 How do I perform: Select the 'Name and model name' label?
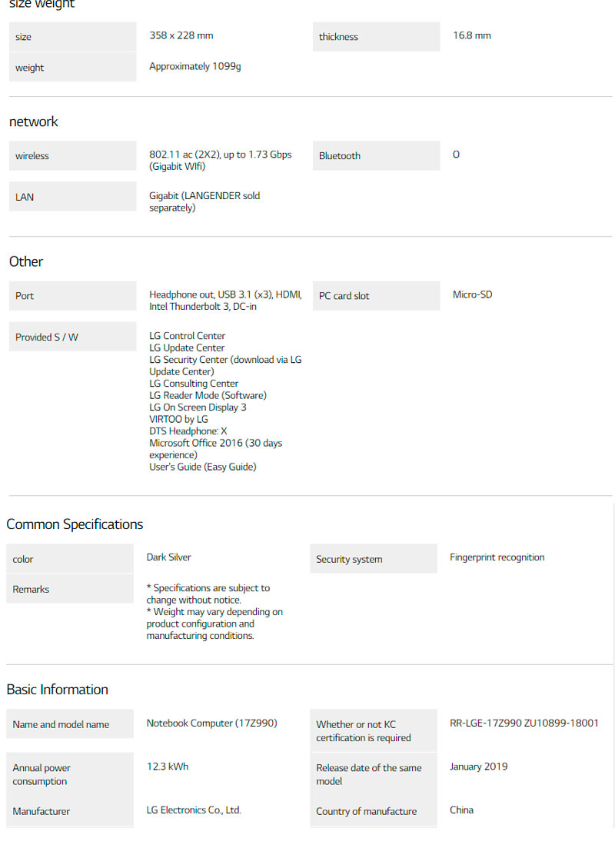(x=69, y=724)
